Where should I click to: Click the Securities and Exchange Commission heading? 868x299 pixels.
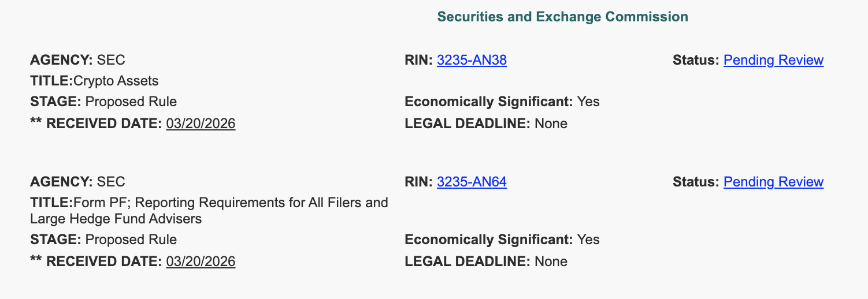tap(562, 17)
